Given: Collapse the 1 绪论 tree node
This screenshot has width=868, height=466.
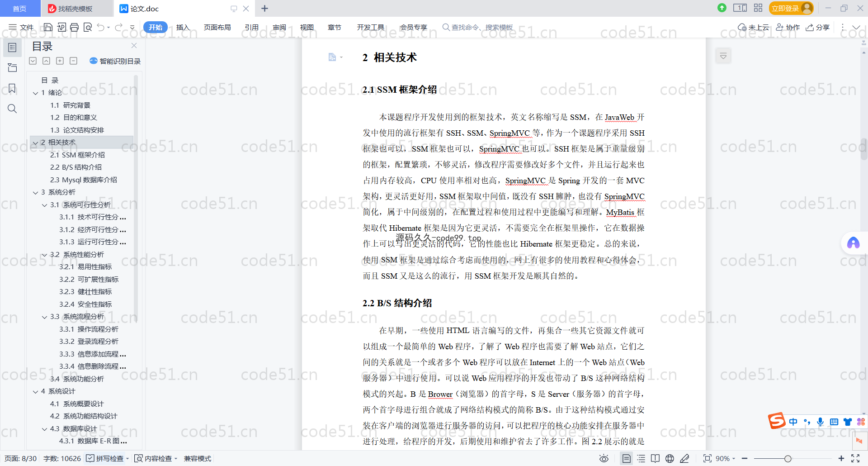Looking at the screenshot, I should click(x=36, y=93).
